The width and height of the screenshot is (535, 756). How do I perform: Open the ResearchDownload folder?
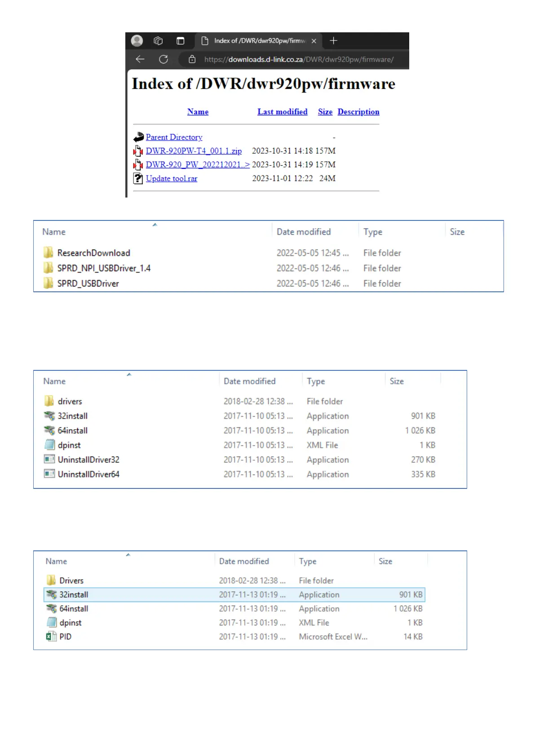[93, 253]
